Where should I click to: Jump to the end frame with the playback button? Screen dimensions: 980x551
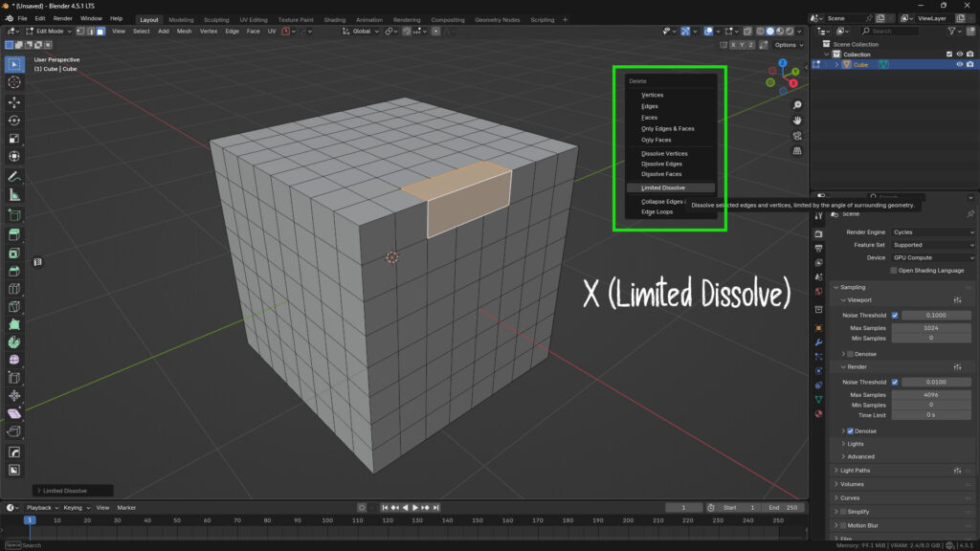[435, 507]
